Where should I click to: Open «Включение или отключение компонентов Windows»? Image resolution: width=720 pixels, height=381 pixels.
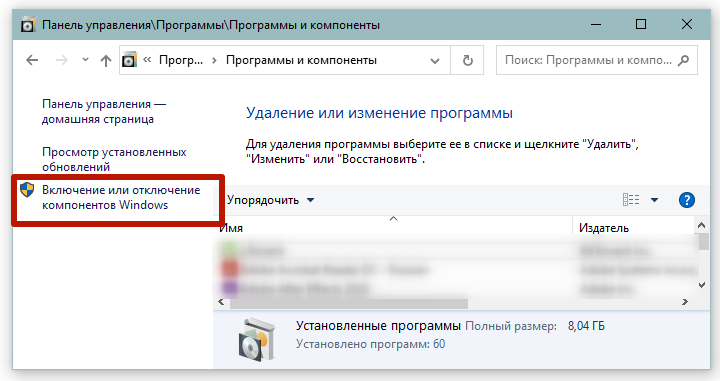121,197
